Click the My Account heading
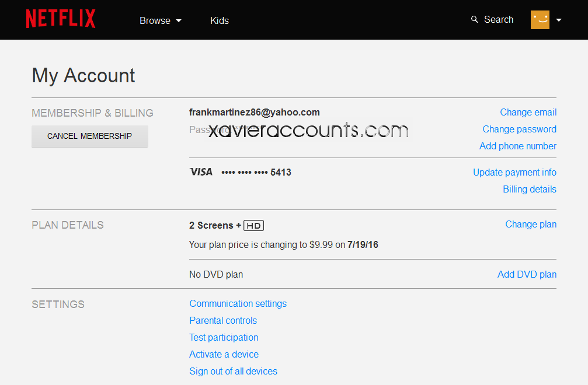The width and height of the screenshot is (588, 385). [83, 76]
